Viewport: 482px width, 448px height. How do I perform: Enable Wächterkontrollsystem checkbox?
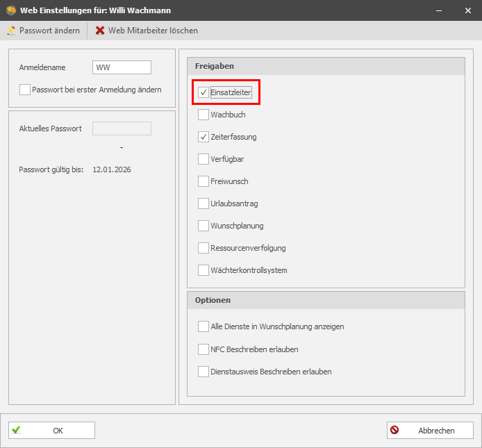click(x=203, y=270)
